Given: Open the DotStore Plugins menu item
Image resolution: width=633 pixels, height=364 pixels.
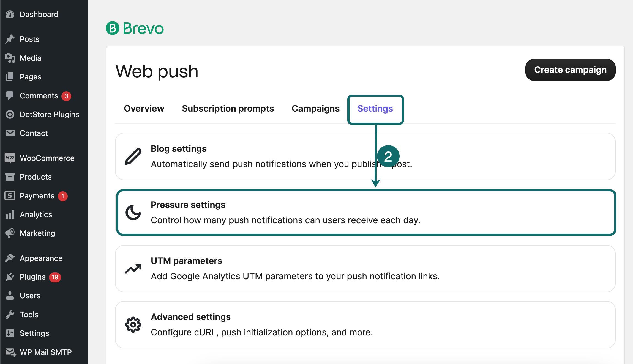Looking at the screenshot, I should 50,114.
